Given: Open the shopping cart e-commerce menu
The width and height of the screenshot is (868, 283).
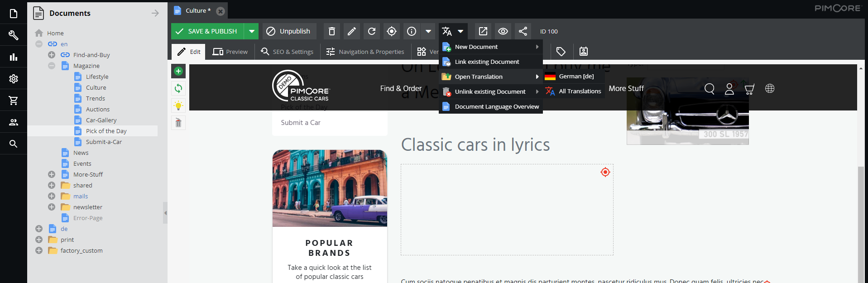Looking at the screenshot, I should (x=14, y=101).
